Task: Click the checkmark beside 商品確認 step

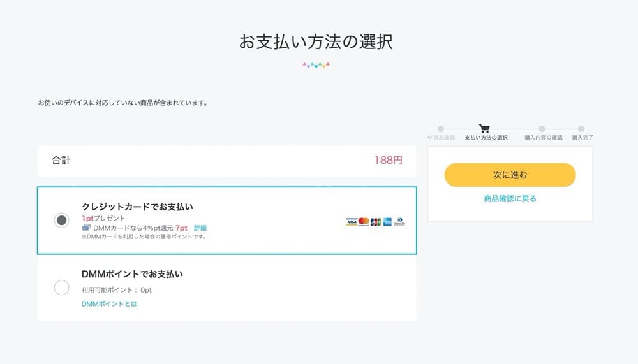Action: (430, 138)
